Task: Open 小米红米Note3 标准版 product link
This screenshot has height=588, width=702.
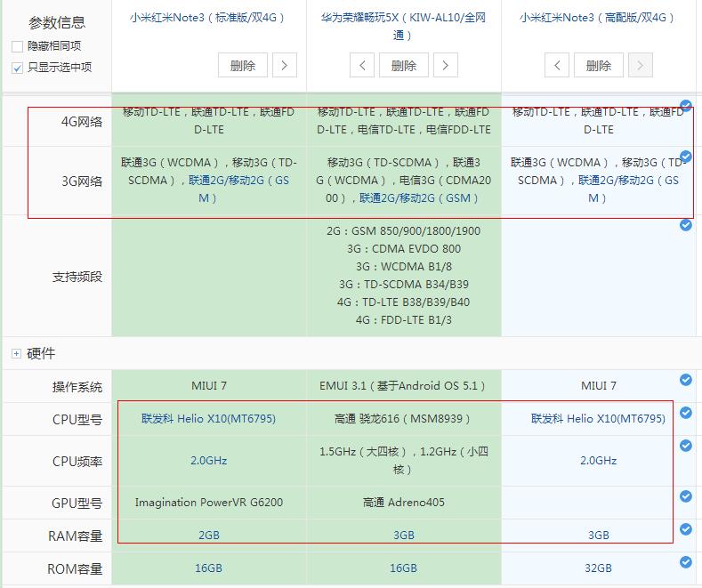Action: tap(207, 18)
